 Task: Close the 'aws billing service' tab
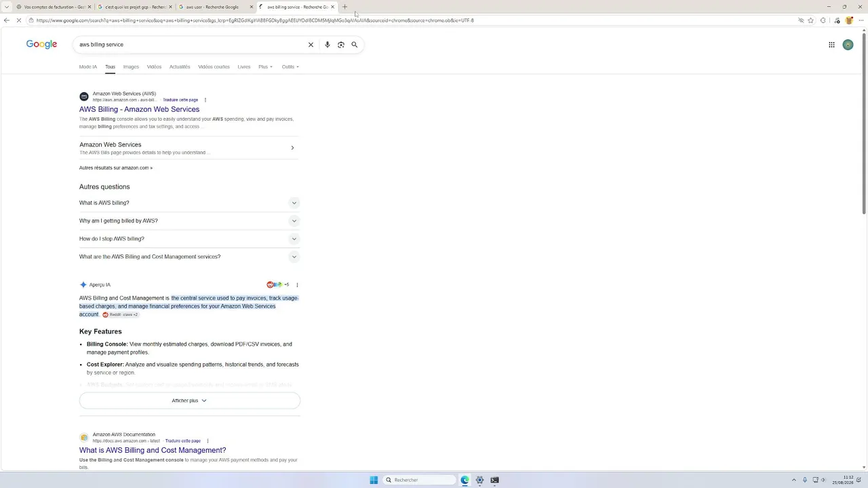(x=332, y=7)
